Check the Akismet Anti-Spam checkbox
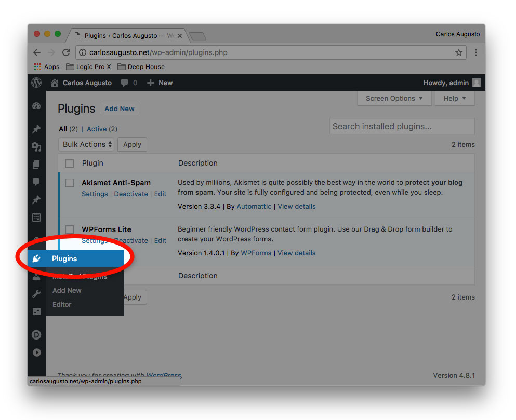This screenshot has height=420, width=516. tap(70, 183)
